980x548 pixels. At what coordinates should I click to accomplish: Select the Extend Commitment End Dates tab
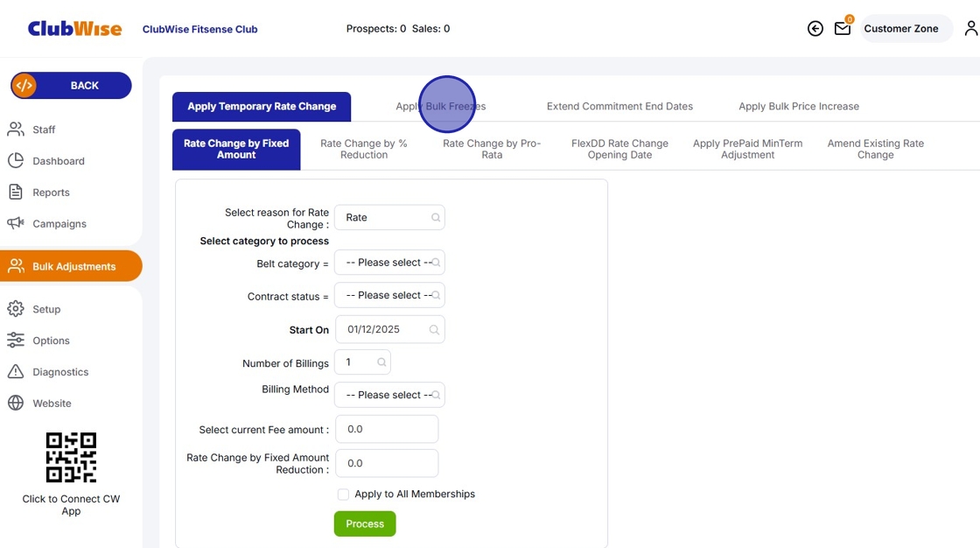(x=619, y=106)
